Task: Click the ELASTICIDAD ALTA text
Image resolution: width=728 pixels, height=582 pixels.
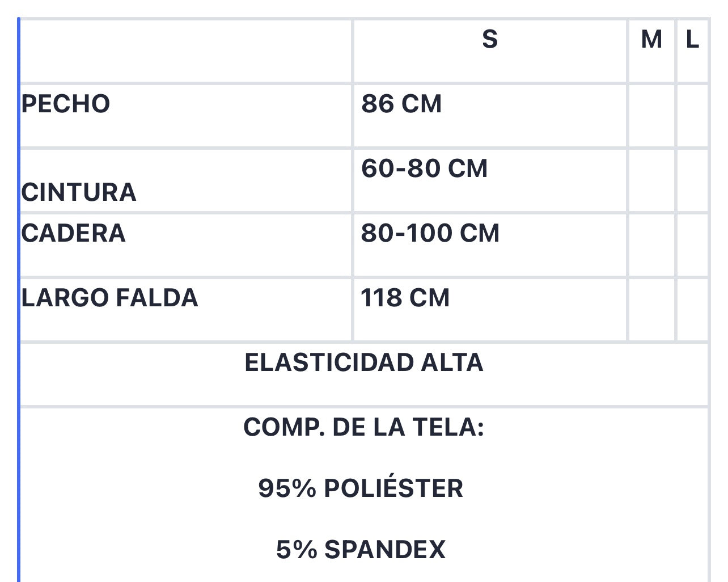Action: (364, 362)
